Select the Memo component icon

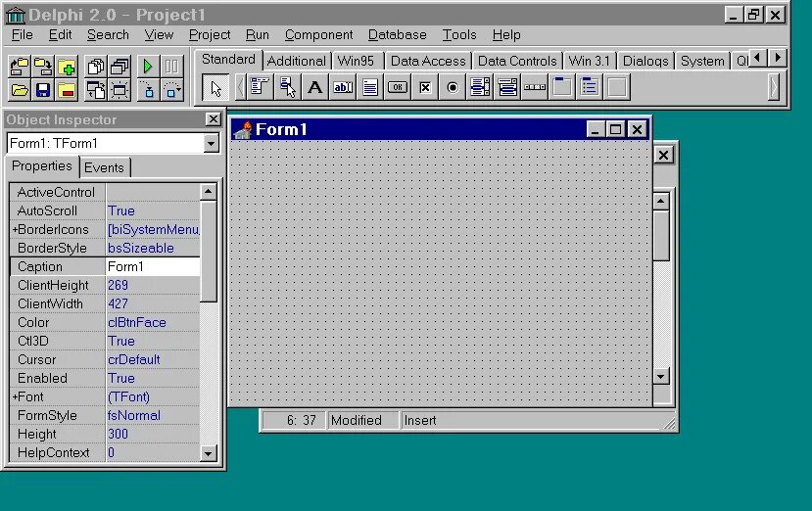point(369,87)
